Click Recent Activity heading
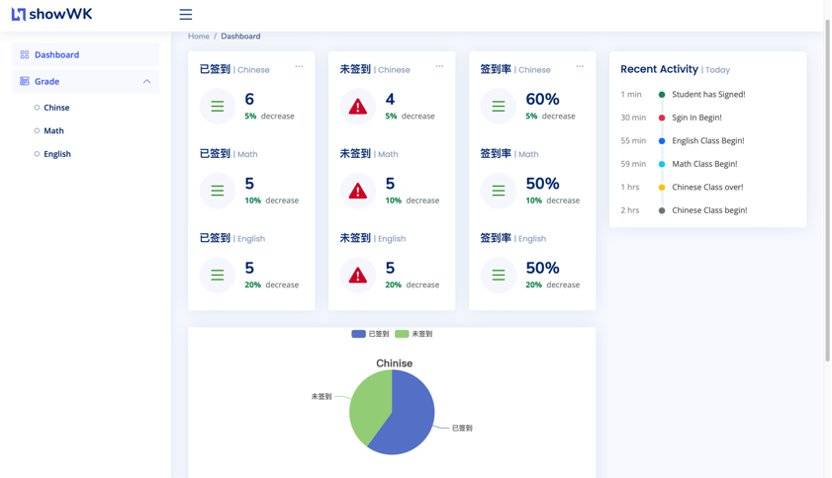The height and width of the screenshot is (478, 832). point(659,69)
